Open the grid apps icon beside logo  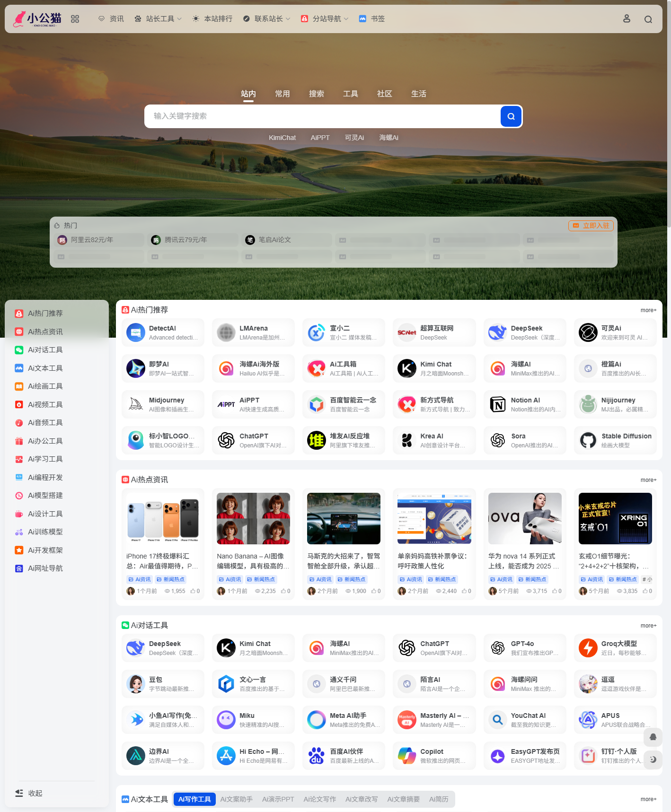(x=75, y=19)
